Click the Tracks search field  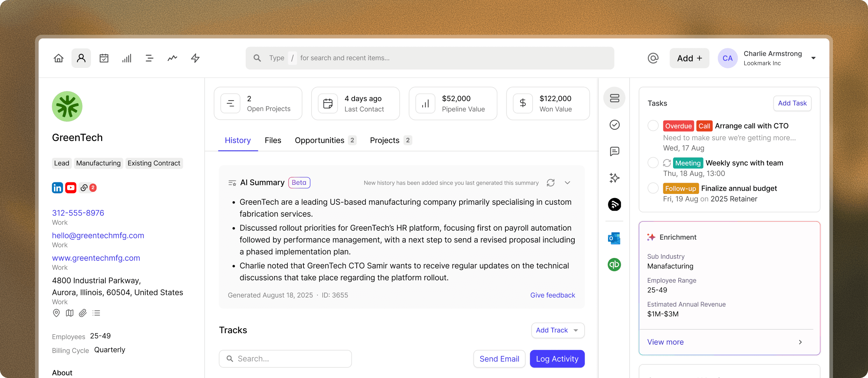285,358
